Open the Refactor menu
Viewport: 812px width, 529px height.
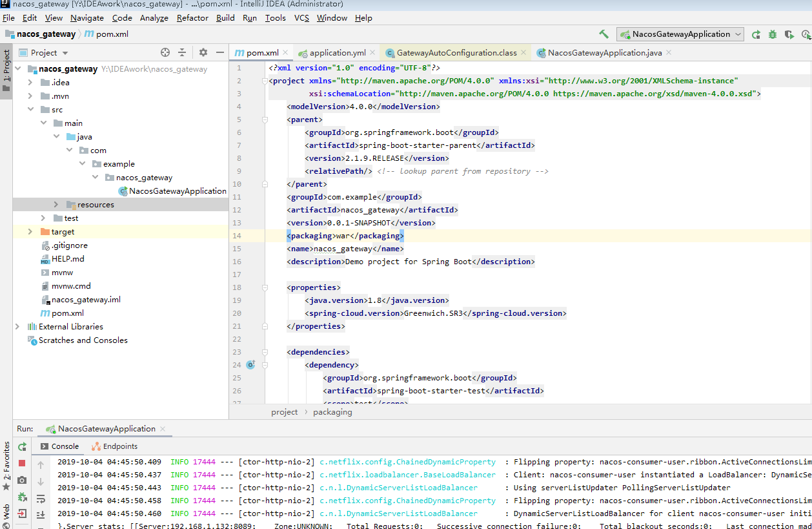point(192,17)
